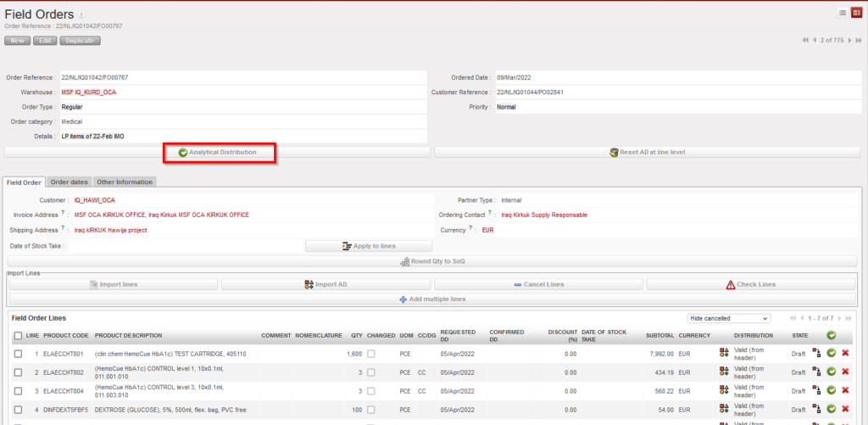Screen dimensions: 868x425
Task: Select all lines with header checkbox
Action: point(18,336)
